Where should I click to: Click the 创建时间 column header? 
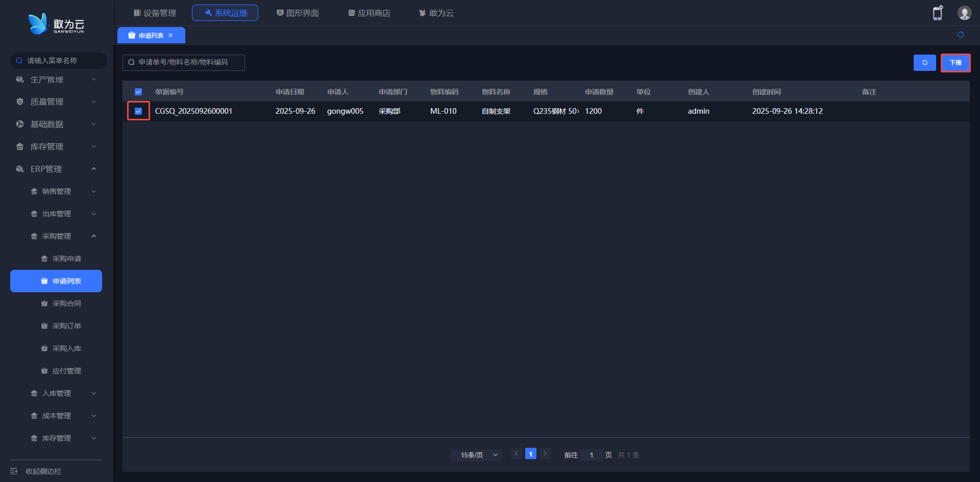click(767, 92)
